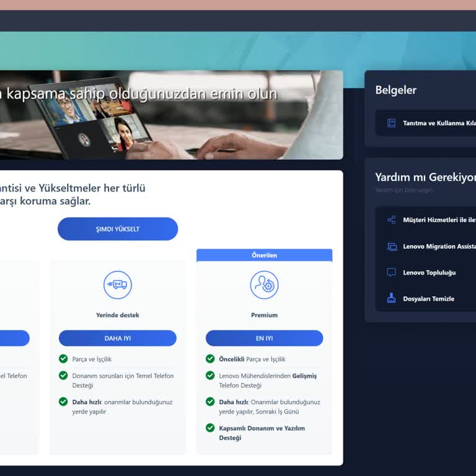Screen dimensions: 476x476
Task: Choose the EN IYI Premium button
Action: 264,338
